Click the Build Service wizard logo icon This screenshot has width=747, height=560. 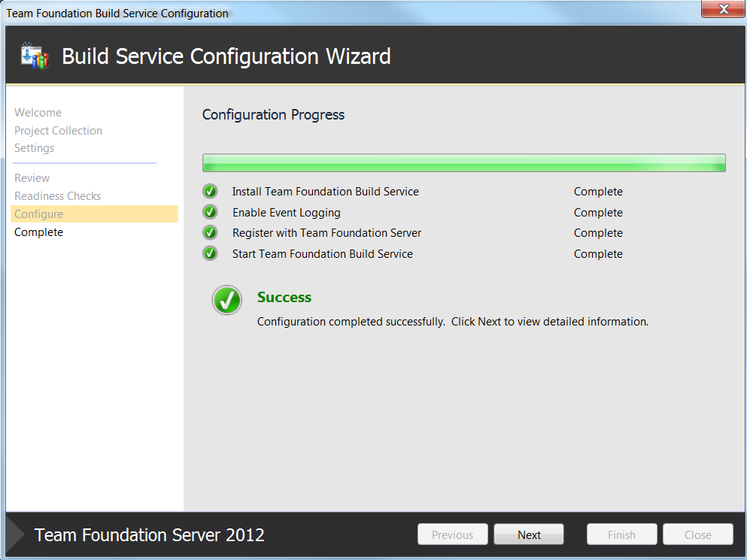click(35, 56)
